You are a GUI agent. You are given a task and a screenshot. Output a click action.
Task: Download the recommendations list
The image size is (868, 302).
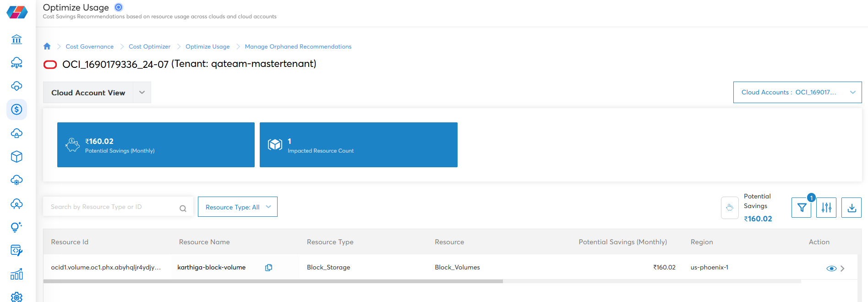coord(852,208)
